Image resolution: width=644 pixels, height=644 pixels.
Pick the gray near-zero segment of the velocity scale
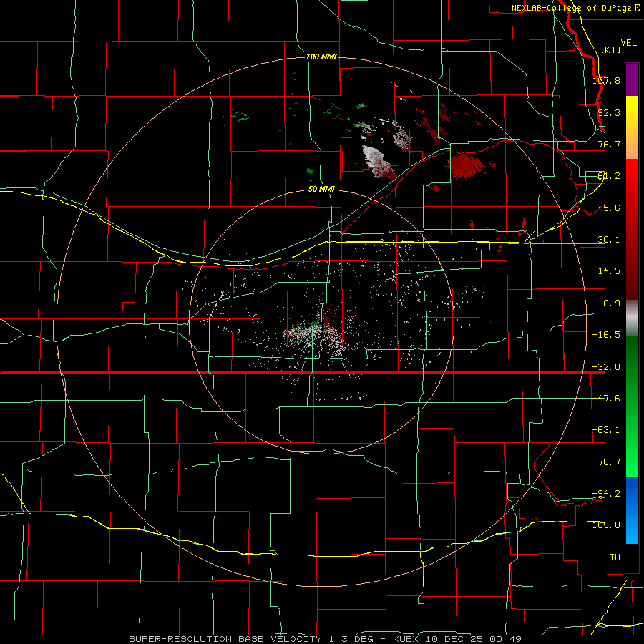click(632, 318)
